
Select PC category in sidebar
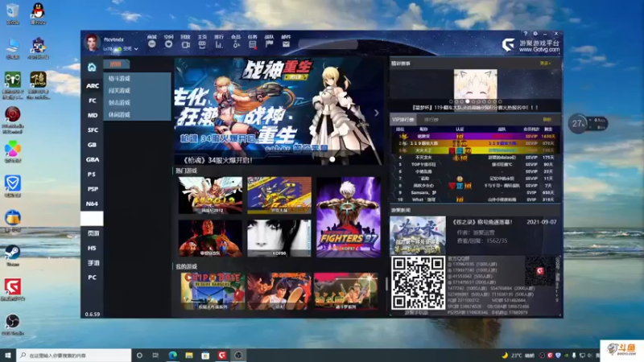[x=93, y=278]
